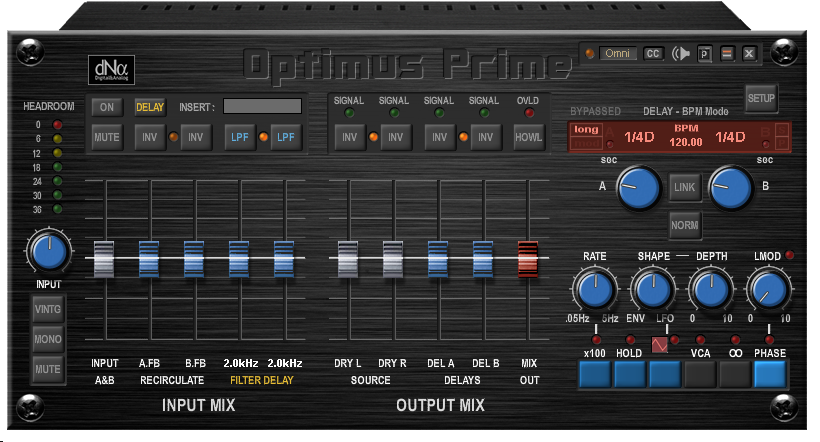Click the INSERT text field
This screenshot has width=820, height=442.
262,106
